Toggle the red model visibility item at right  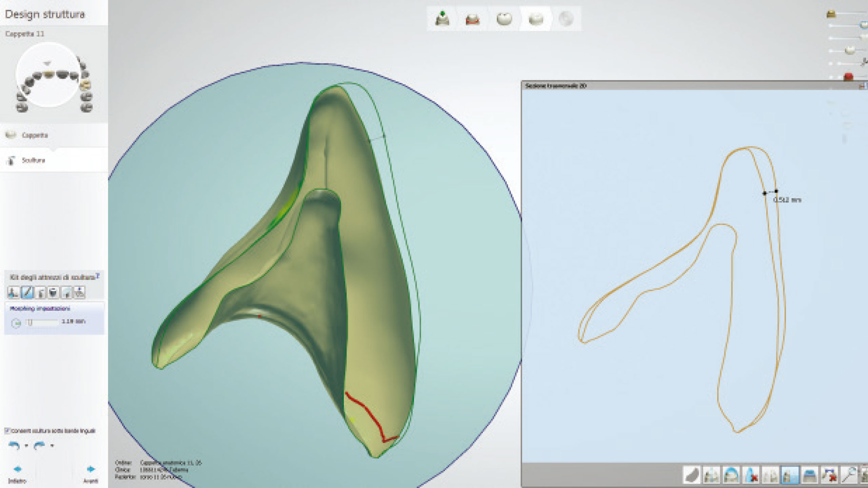tap(848, 77)
